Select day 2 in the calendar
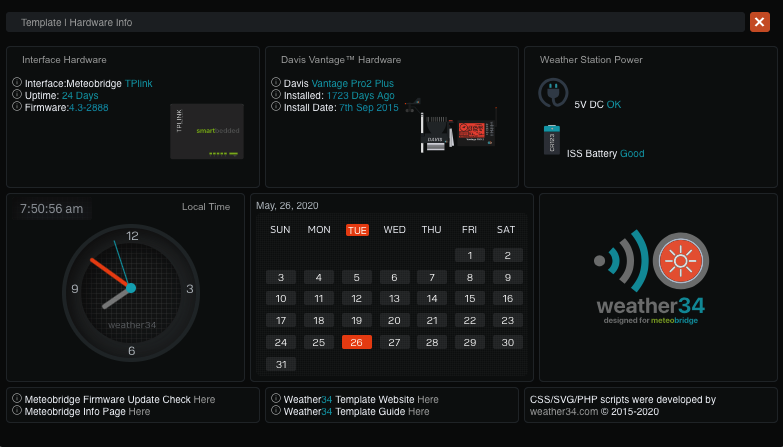This screenshot has height=447, width=783. coord(507,255)
